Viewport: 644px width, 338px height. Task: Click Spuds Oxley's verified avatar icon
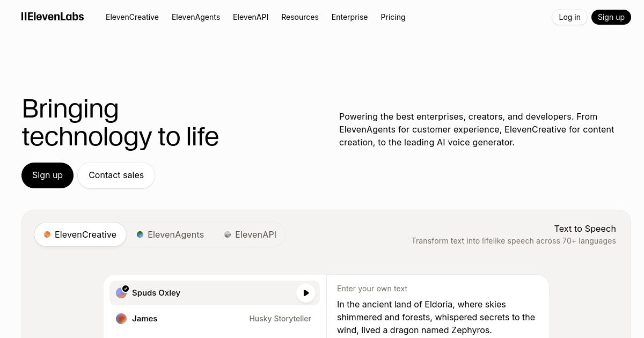pyautogui.click(x=121, y=293)
